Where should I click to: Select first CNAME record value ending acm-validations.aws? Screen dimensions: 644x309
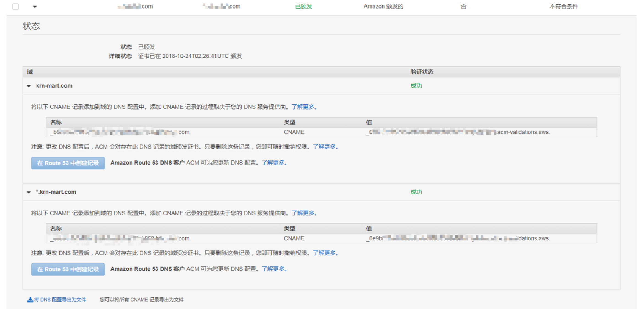458,132
